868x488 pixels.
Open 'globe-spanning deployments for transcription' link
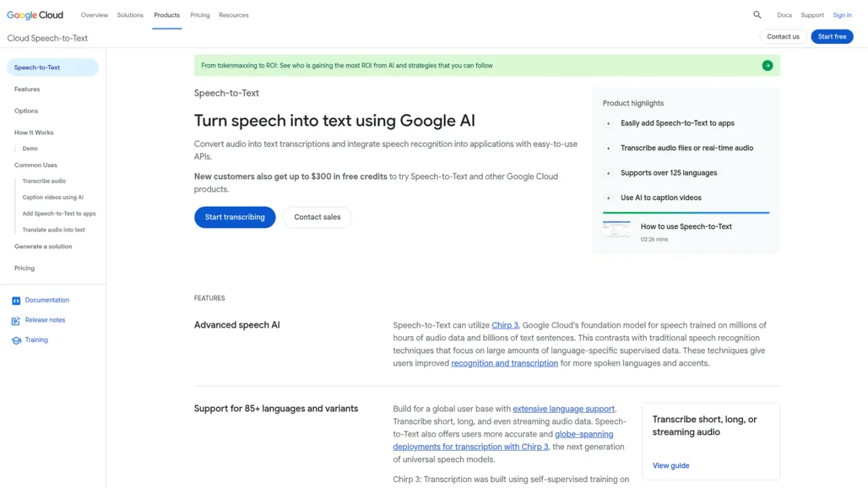[503, 441]
